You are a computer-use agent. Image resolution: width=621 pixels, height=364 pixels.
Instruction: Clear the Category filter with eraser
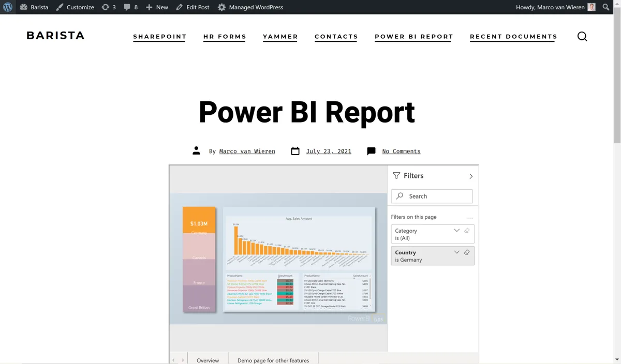467,231
